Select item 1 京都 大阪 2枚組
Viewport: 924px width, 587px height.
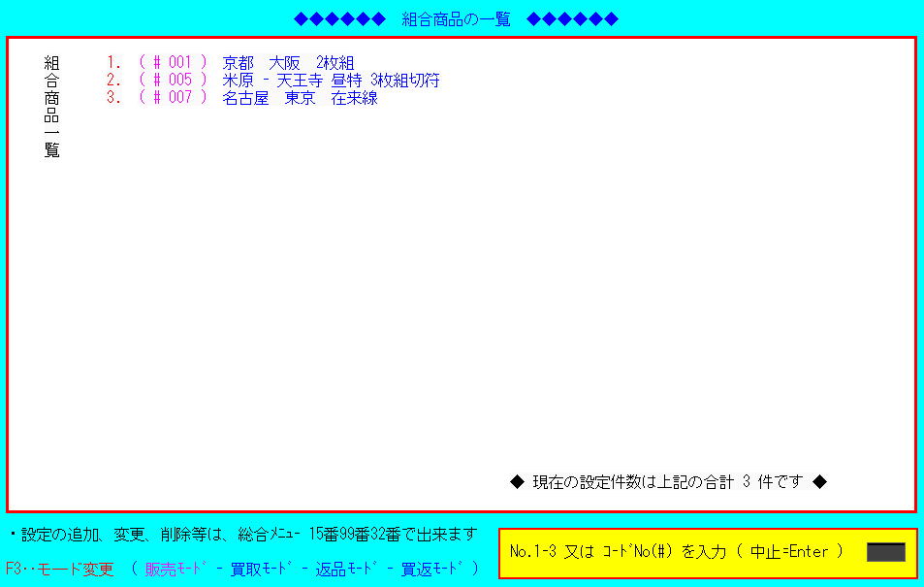coord(288,62)
